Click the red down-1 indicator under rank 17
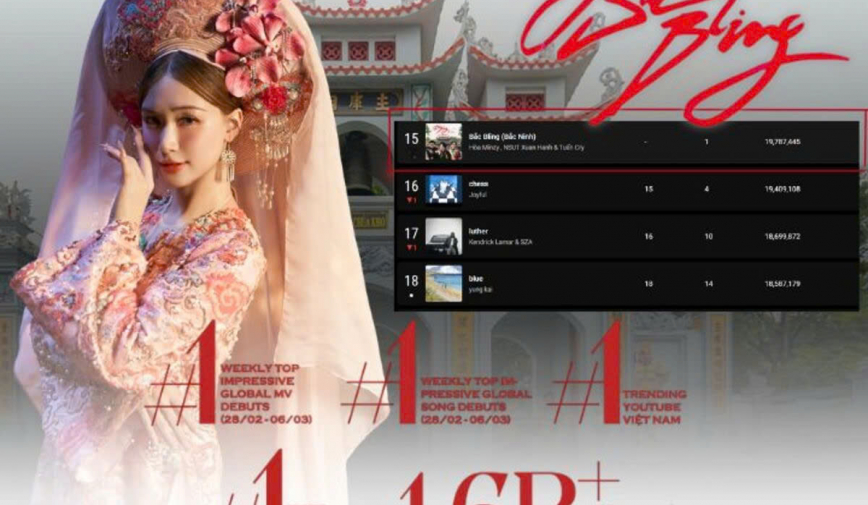The width and height of the screenshot is (868, 505). tap(411, 248)
